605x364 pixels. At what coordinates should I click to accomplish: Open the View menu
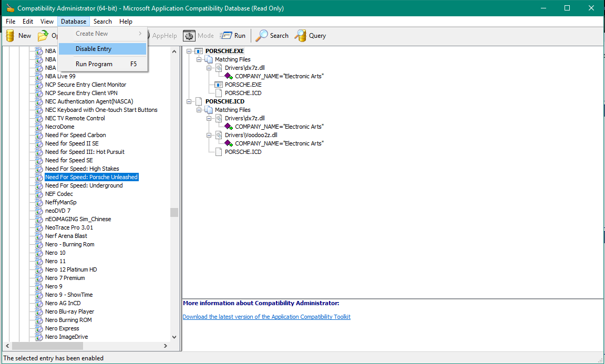coord(47,22)
